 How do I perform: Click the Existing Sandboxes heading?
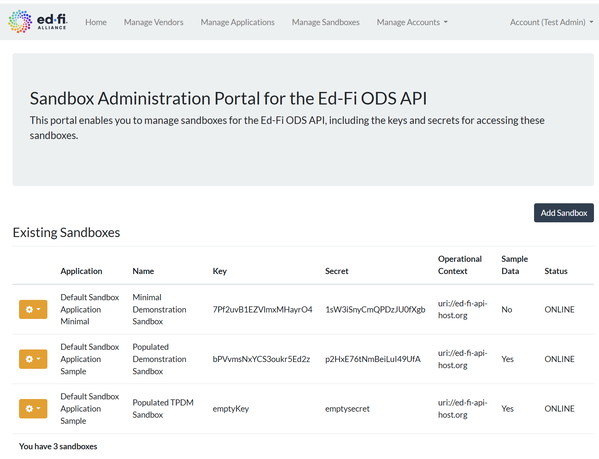66,233
